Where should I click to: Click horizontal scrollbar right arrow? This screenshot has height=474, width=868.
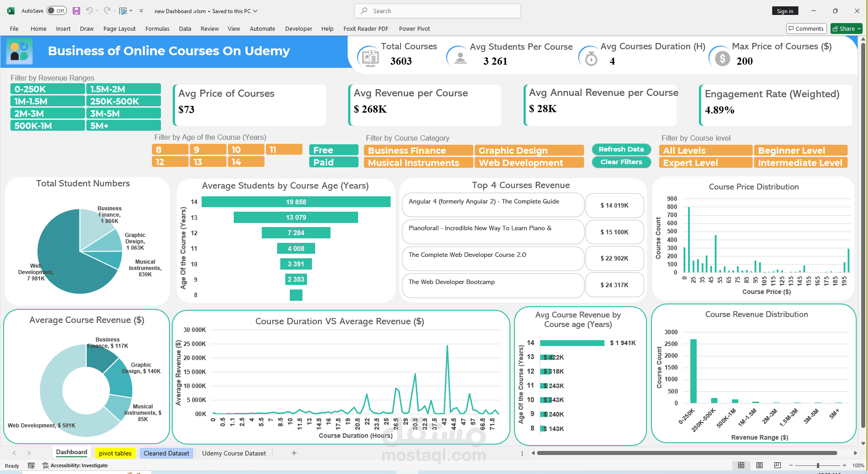point(855,453)
